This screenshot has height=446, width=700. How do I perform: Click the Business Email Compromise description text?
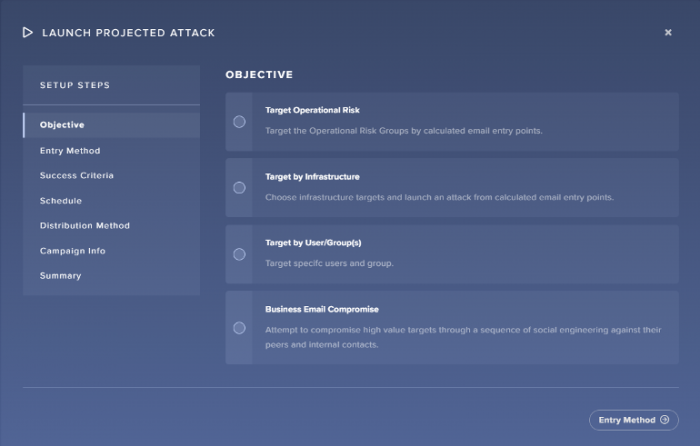click(x=463, y=337)
